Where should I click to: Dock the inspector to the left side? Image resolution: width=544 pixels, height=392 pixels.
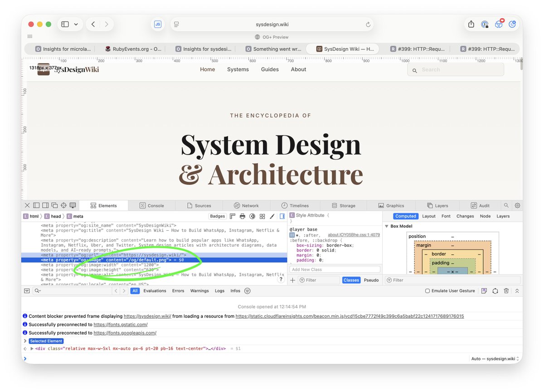click(36, 205)
